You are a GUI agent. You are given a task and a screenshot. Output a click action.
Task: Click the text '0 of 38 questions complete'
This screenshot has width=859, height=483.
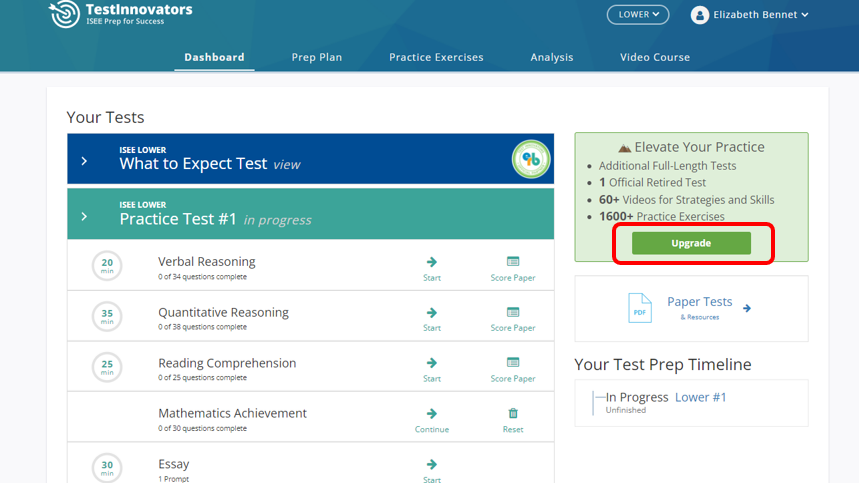(202, 327)
